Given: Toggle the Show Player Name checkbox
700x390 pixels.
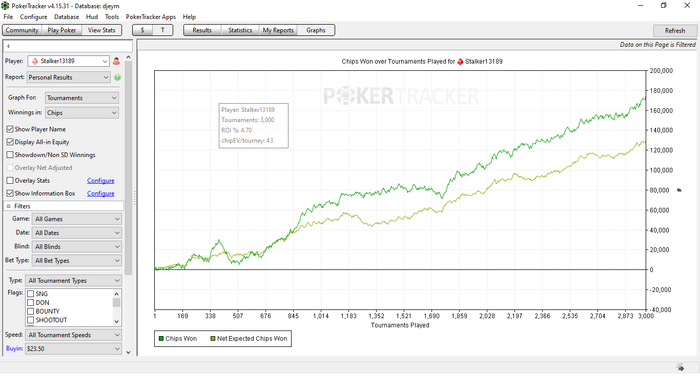Looking at the screenshot, I should pyautogui.click(x=10, y=129).
